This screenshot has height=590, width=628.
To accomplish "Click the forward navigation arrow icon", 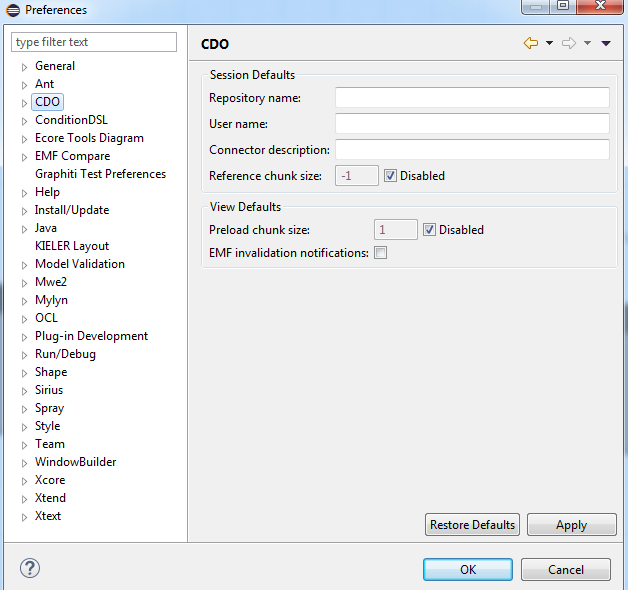I will (x=569, y=43).
